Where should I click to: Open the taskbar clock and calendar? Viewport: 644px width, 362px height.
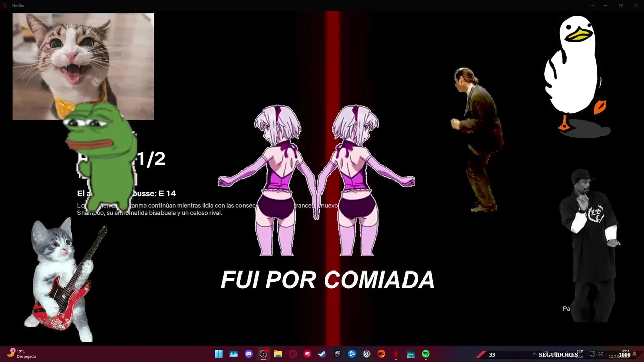[x=619, y=354]
